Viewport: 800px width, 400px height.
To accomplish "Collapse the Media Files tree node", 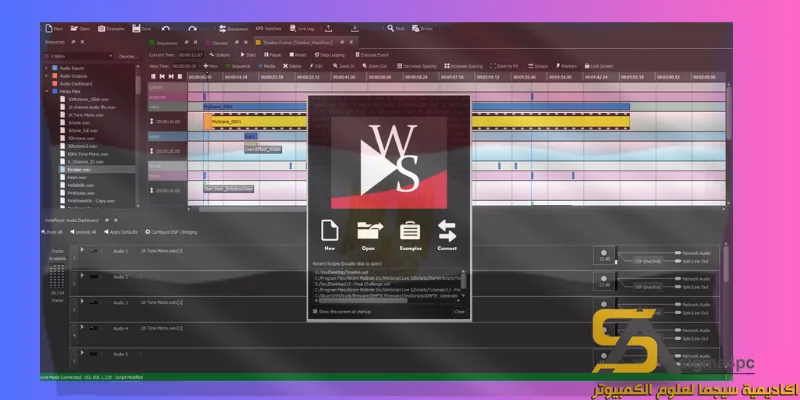I will [x=47, y=91].
